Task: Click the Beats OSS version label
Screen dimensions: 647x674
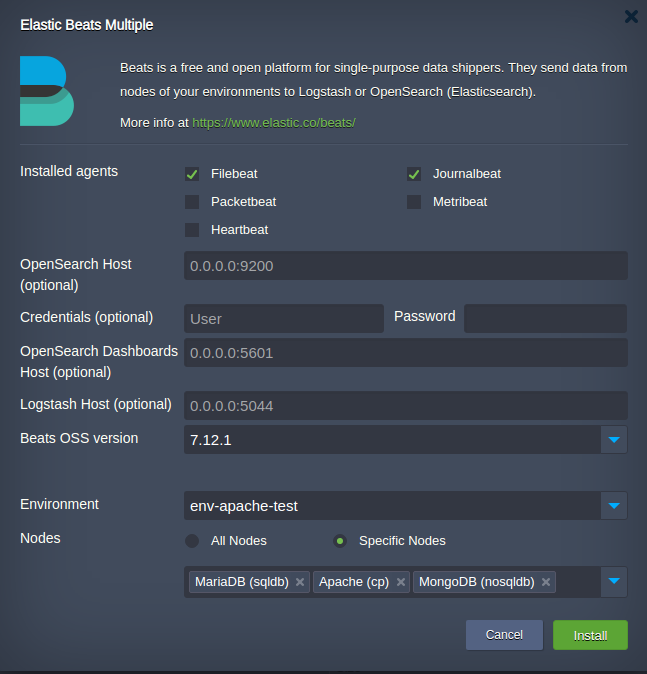Action: pos(79,438)
